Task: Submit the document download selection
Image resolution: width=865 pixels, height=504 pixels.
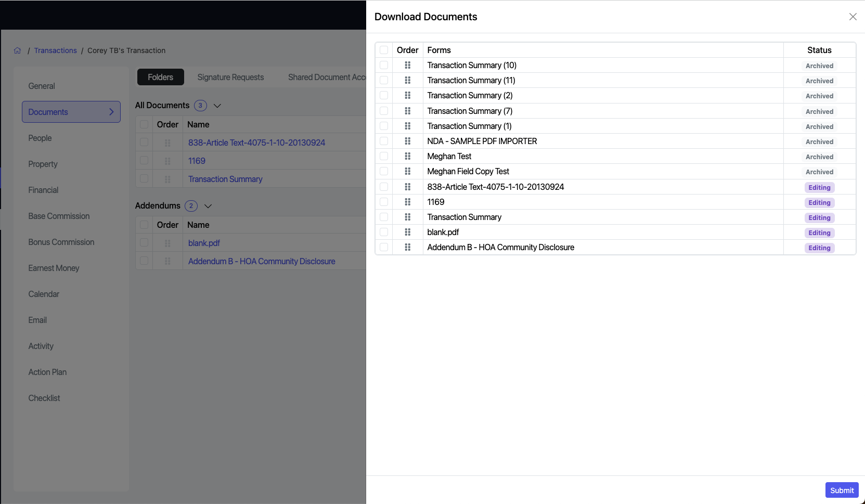Action: (x=842, y=490)
